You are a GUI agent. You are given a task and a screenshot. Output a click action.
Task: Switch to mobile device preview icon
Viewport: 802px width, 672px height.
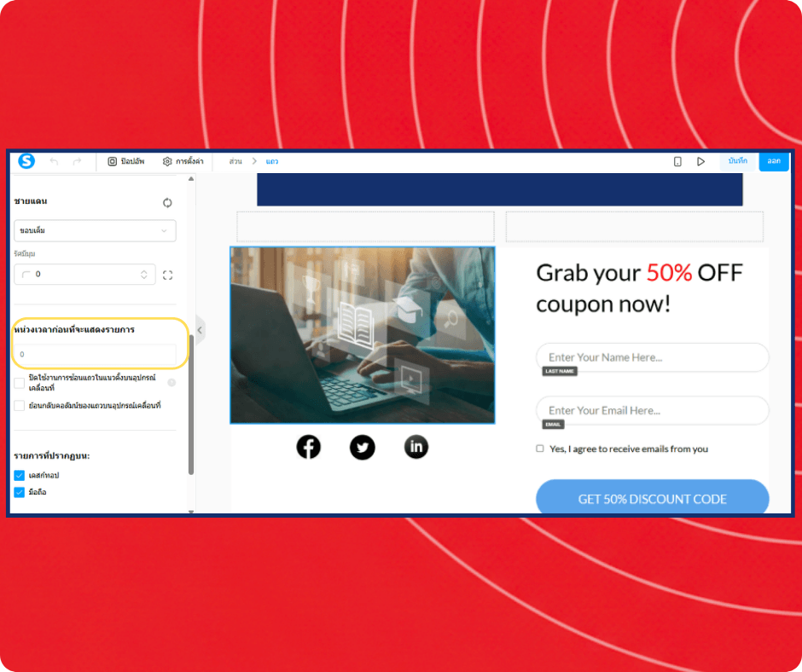click(677, 162)
